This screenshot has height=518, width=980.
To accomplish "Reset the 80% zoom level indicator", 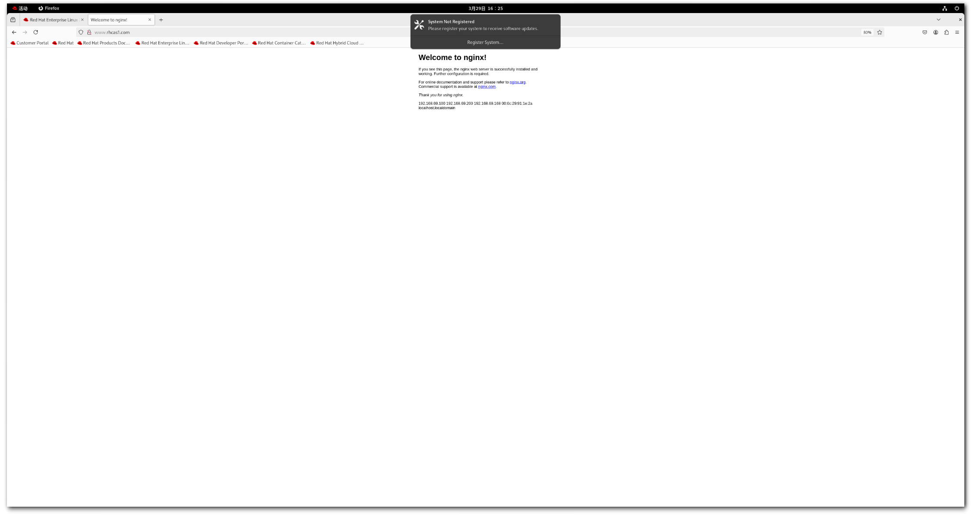I will pyautogui.click(x=867, y=32).
